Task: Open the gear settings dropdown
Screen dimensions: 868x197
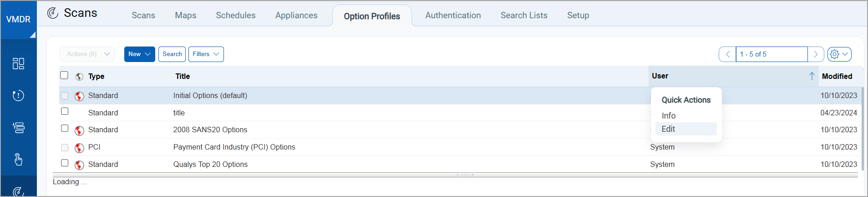Action: [839, 54]
